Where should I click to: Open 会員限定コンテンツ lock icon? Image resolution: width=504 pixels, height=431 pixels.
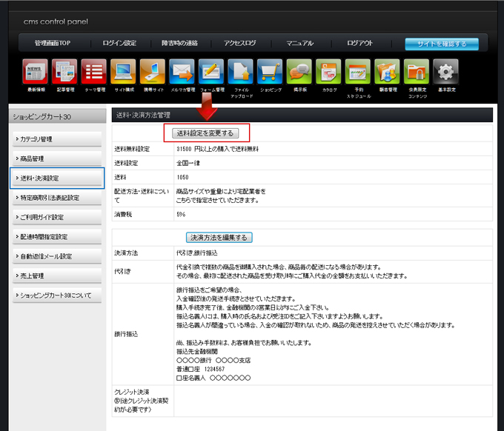[417, 73]
